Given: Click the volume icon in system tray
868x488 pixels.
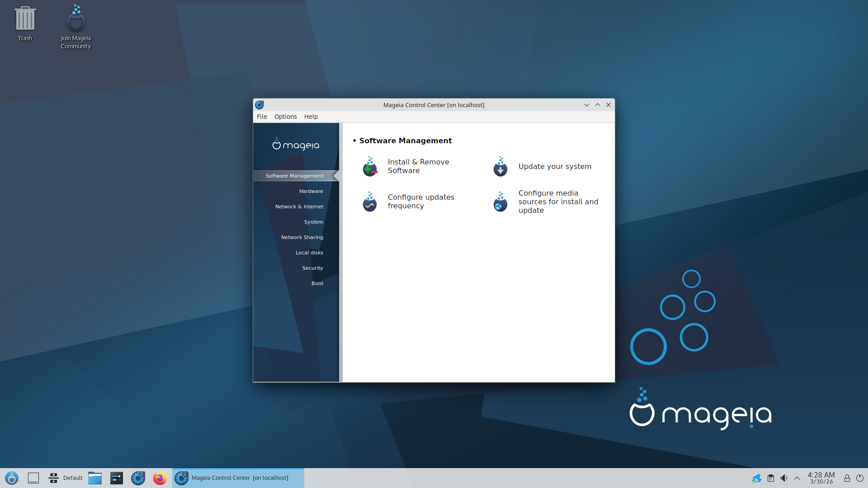Looking at the screenshot, I should (784, 478).
